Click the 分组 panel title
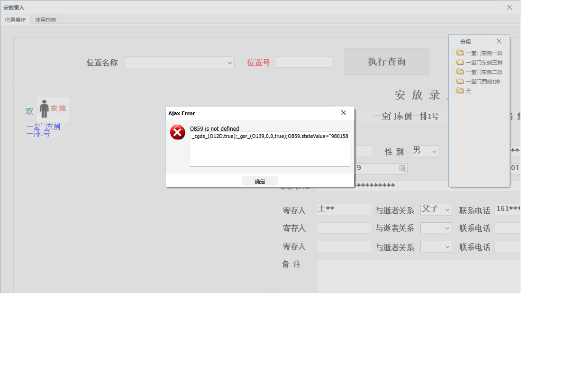 point(465,42)
